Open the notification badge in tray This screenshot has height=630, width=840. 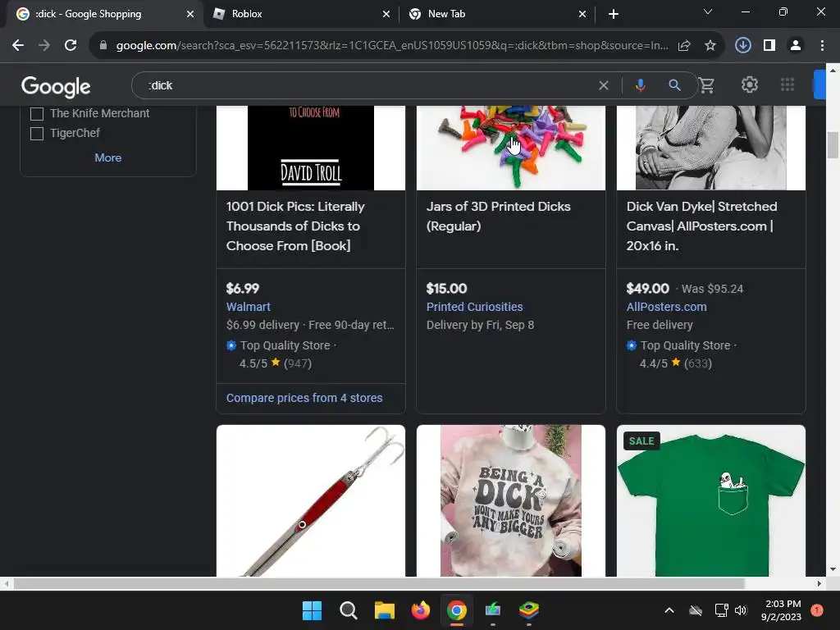[817, 610]
